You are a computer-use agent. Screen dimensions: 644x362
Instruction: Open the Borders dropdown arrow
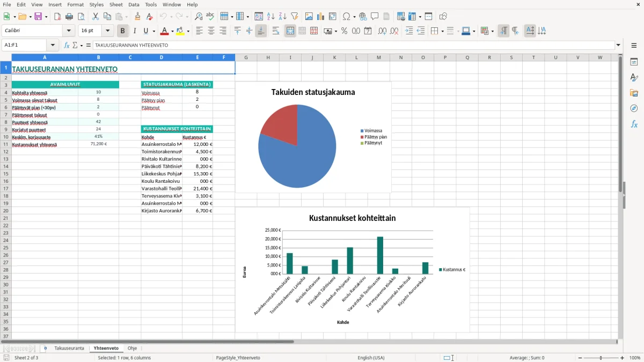click(442, 31)
